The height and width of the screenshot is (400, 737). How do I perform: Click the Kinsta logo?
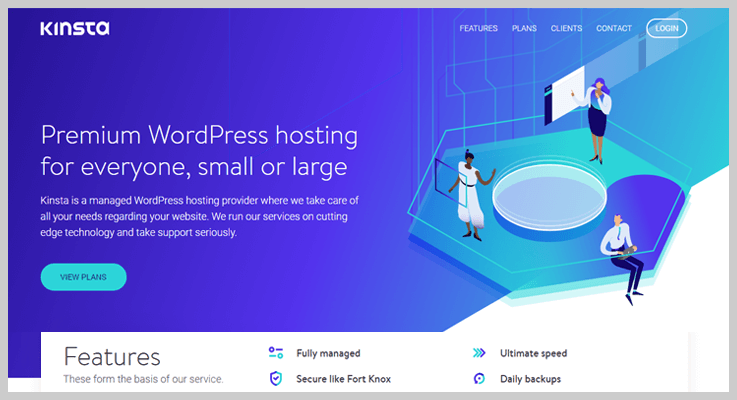click(75, 28)
